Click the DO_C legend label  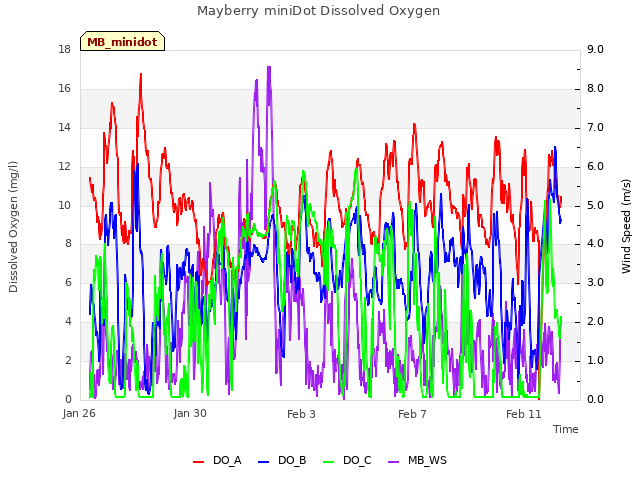point(357,461)
